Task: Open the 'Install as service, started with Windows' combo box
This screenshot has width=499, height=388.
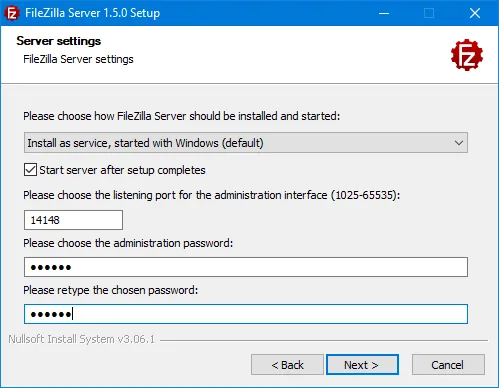Action: pyautogui.click(x=246, y=143)
